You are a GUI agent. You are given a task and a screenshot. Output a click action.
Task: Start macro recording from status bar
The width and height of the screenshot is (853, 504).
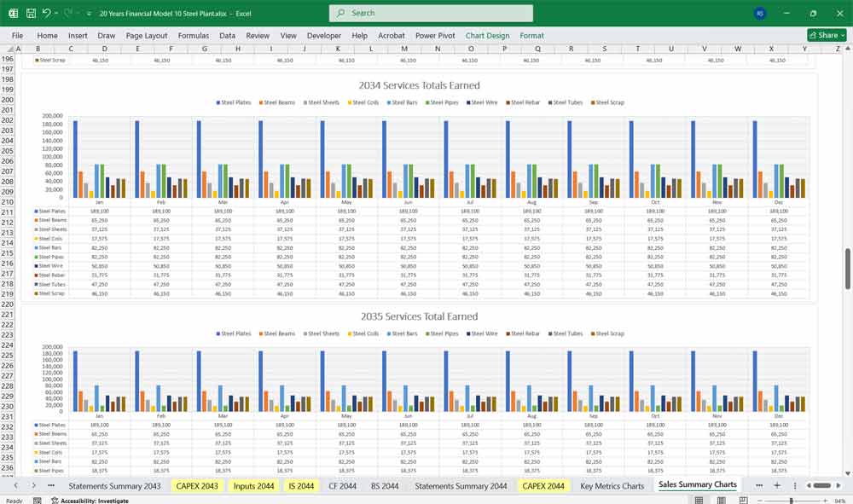tap(37, 501)
